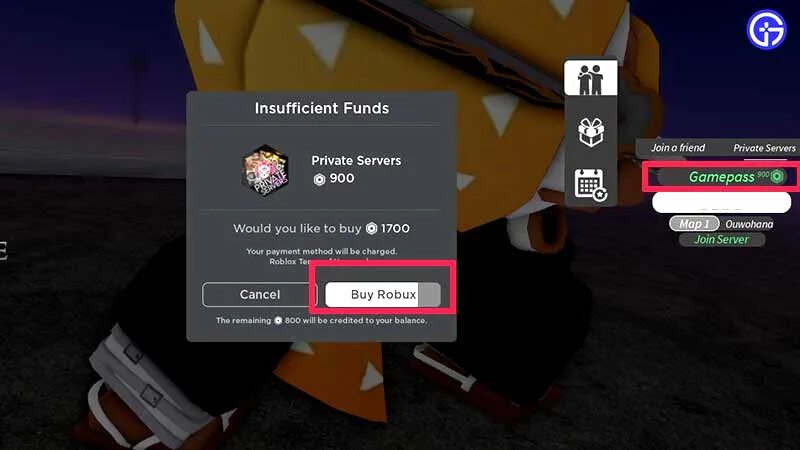Open the gift box rewards icon
800x450 pixels.
click(591, 132)
